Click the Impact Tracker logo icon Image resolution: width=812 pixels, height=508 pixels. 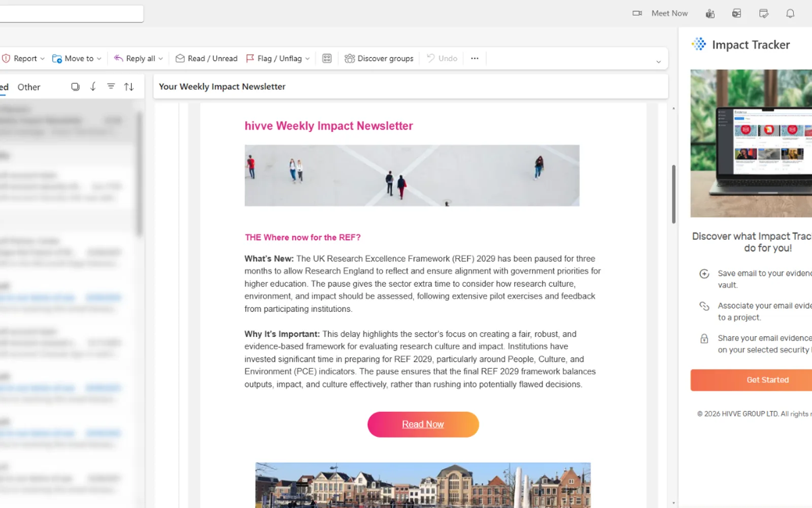699,44
